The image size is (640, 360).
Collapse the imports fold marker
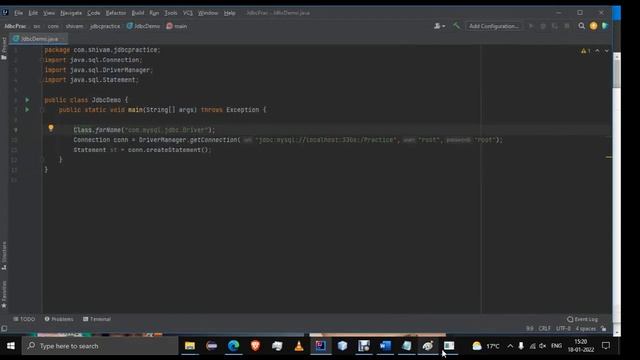pos(42,60)
